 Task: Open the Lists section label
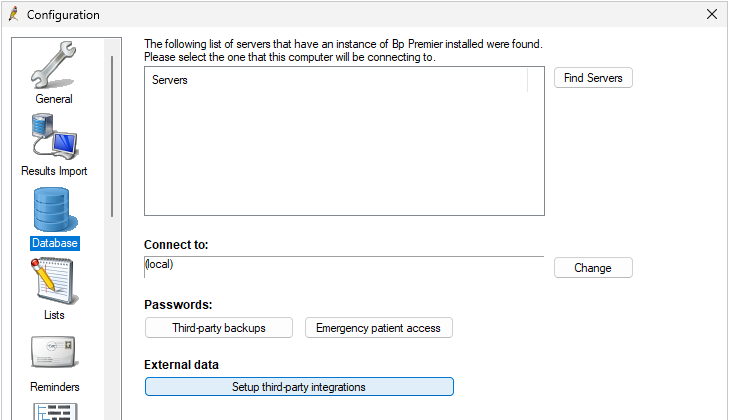click(x=54, y=315)
